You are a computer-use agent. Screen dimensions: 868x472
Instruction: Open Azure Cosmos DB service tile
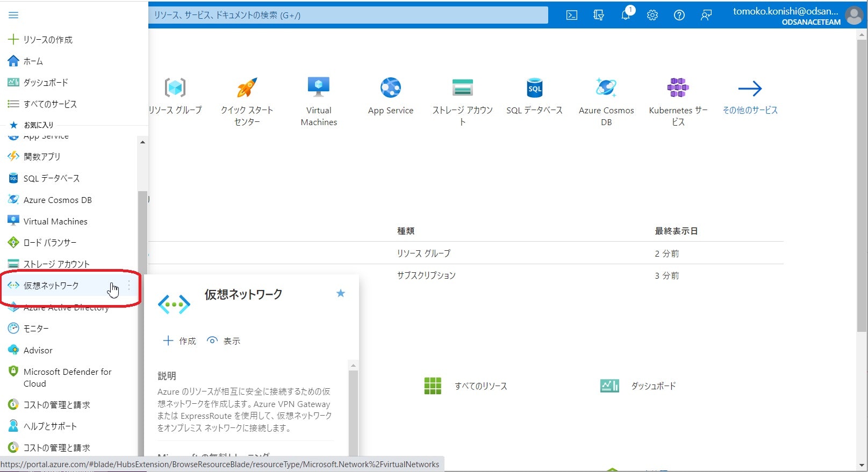(x=606, y=102)
